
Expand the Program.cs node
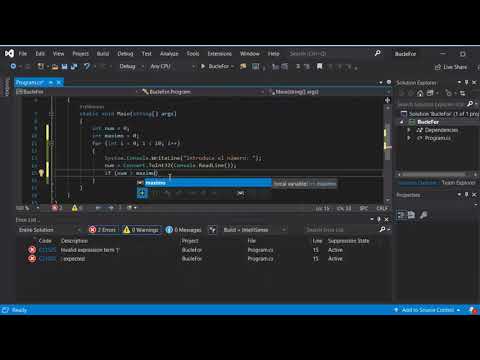tap(409, 138)
